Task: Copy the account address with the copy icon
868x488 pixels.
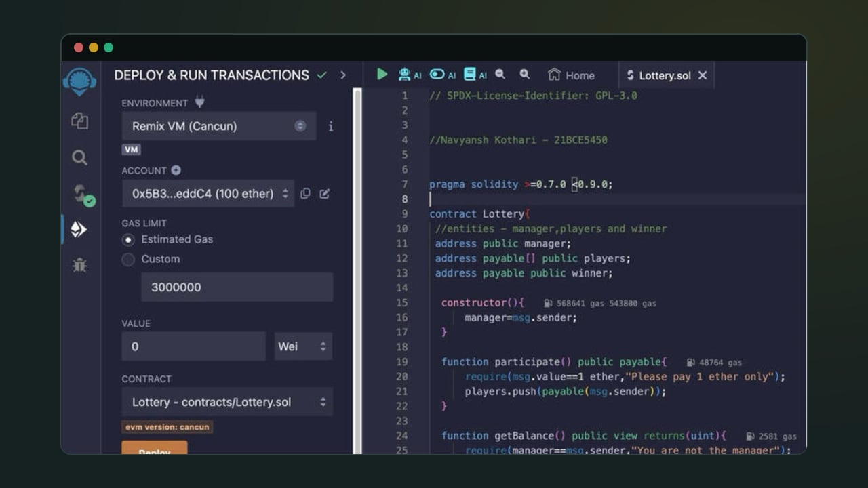Action: pos(305,193)
